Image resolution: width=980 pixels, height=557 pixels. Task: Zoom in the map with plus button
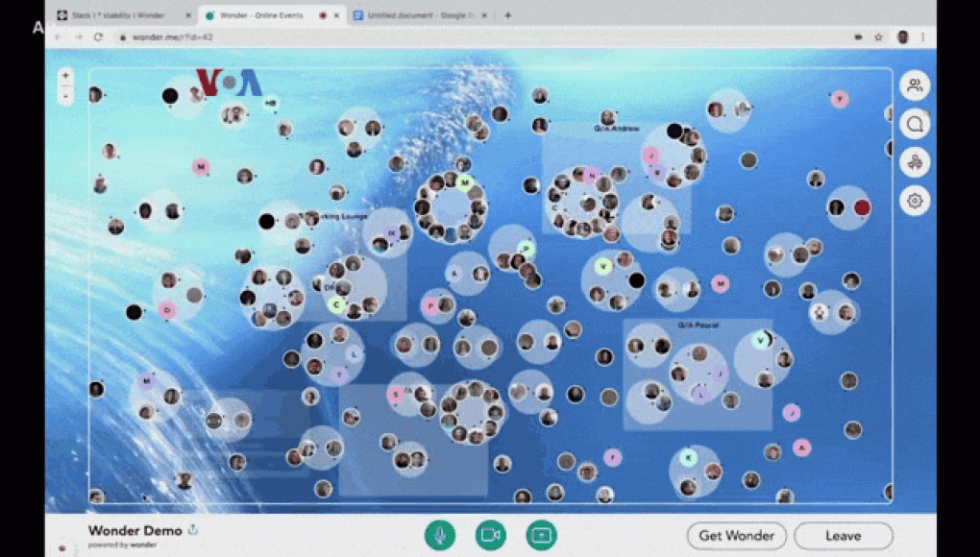[65, 76]
